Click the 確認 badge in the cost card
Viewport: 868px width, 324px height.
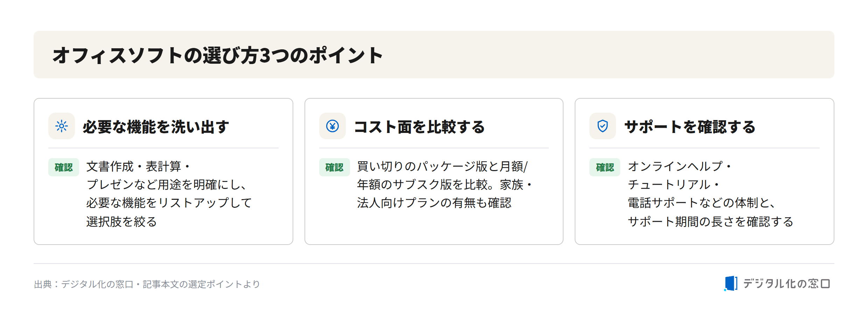[x=334, y=167]
